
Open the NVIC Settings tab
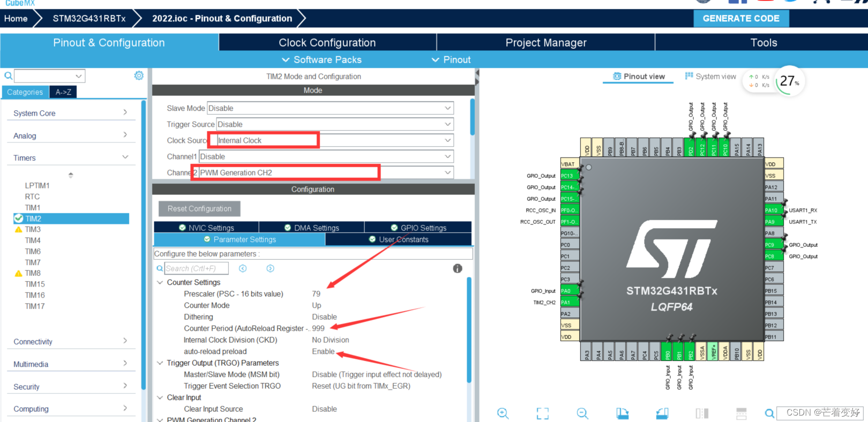coord(206,228)
